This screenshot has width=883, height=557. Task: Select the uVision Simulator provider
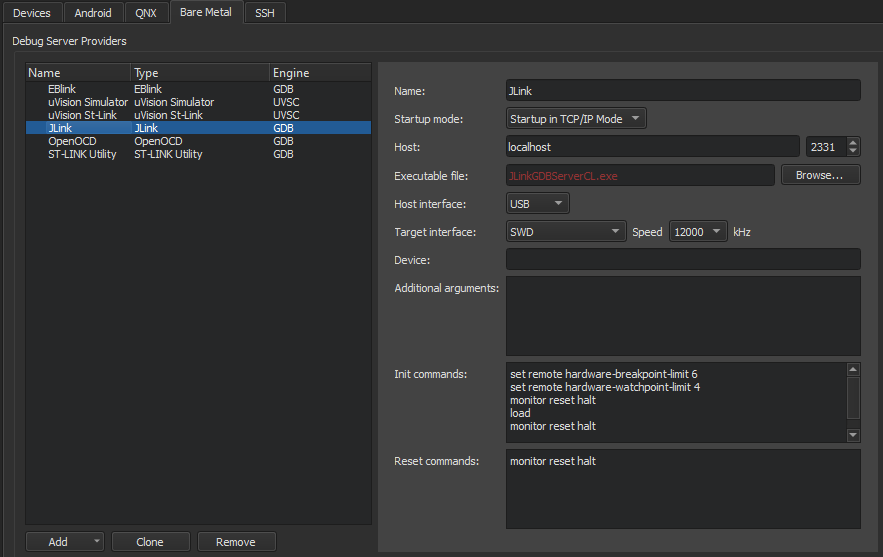[88, 102]
